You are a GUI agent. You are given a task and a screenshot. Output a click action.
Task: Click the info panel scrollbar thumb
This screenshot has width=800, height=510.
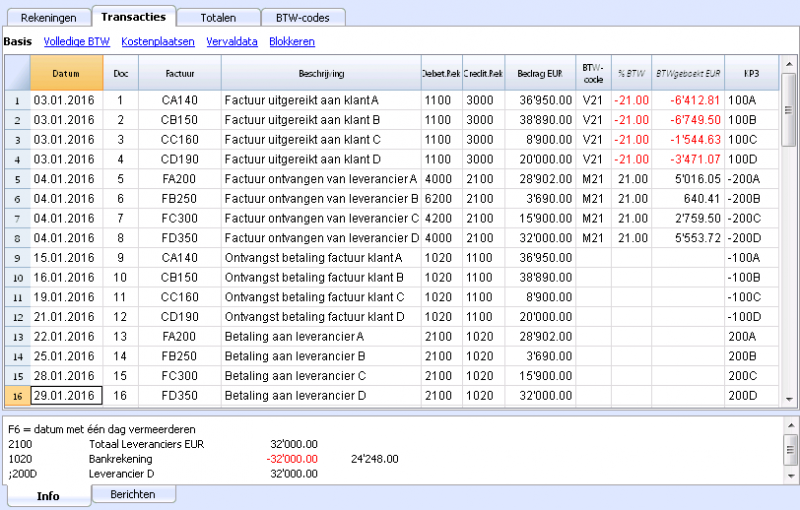[791, 449]
